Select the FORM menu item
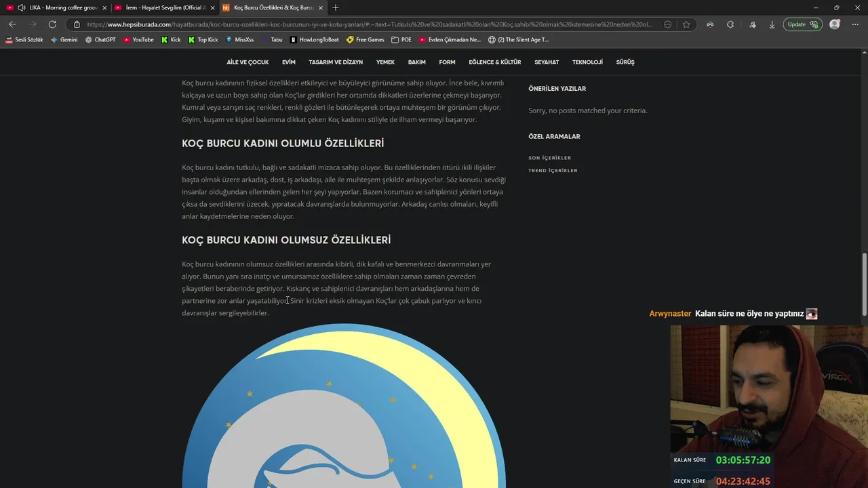 [x=447, y=62]
